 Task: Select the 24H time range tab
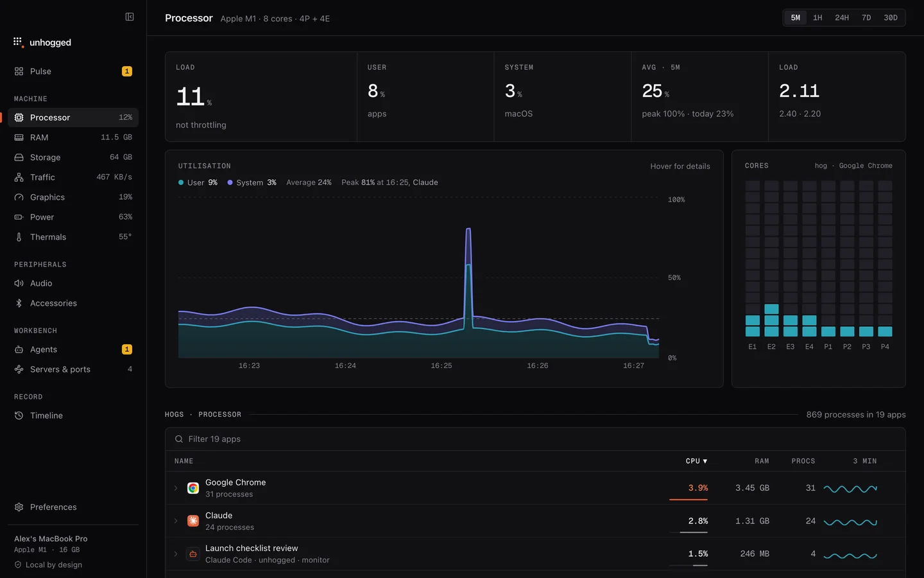point(842,17)
